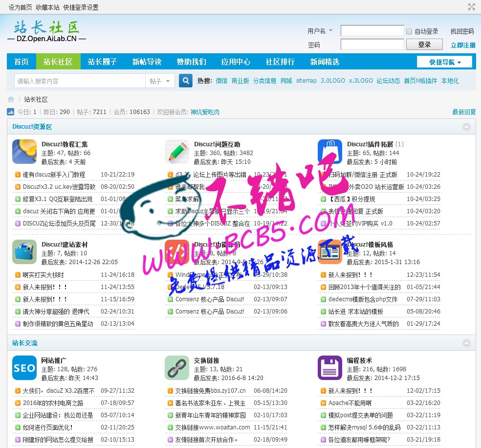Open thread 制作很精致的黄色五角星动
Viewport: 481px width, 448px height.
[58, 324]
